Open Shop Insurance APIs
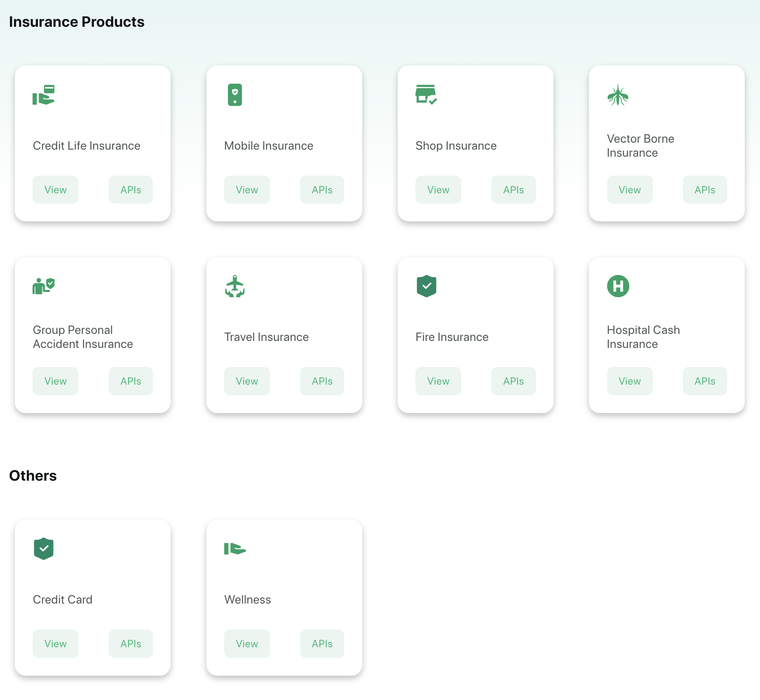 pyautogui.click(x=514, y=190)
